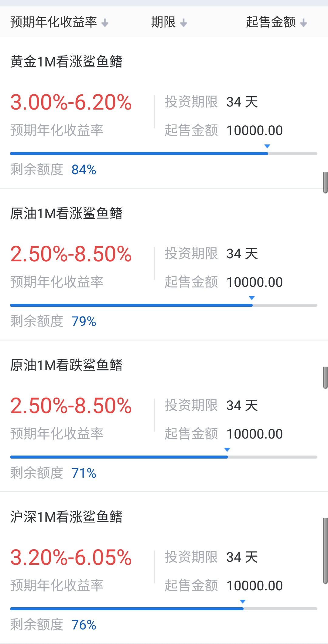Toggle descending sort on 预期年化收益率 column
This screenshot has height=644, width=328.
tap(104, 23)
